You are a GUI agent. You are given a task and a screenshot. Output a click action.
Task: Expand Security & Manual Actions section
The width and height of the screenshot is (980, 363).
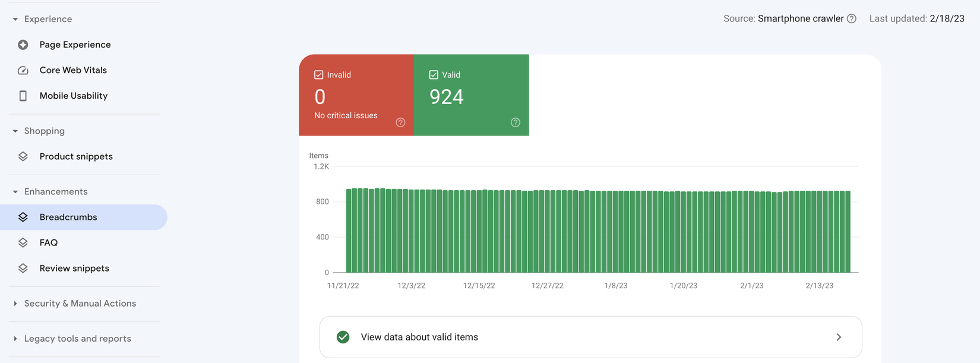tap(15, 304)
